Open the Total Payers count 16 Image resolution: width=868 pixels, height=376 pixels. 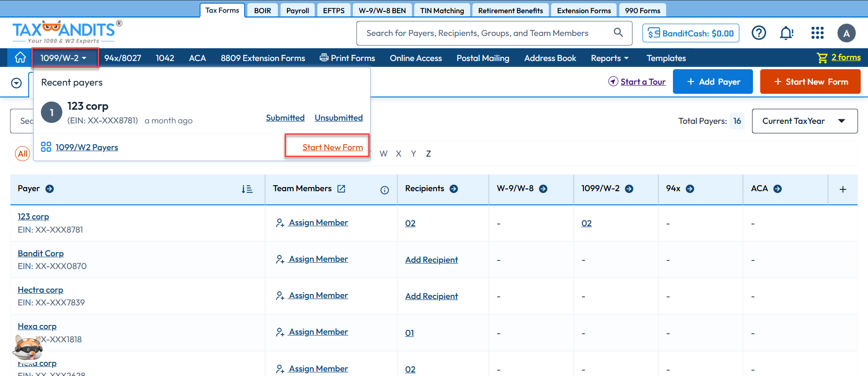click(737, 121)
